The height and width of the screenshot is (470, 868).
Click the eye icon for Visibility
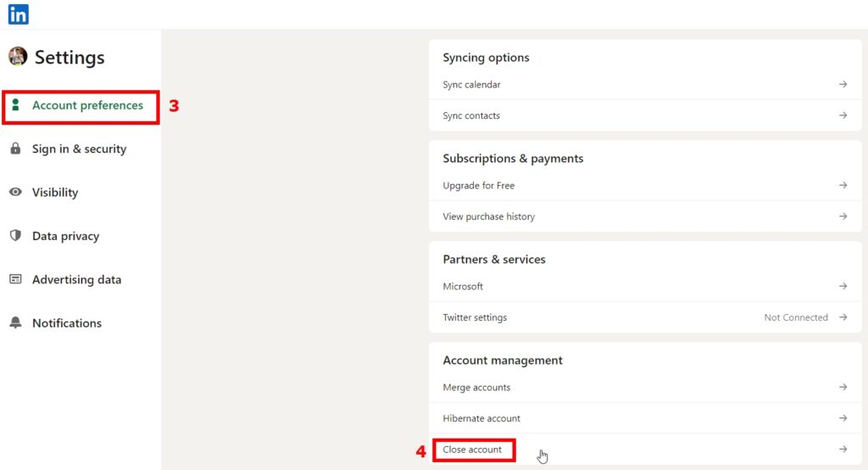tap(15, 192)
